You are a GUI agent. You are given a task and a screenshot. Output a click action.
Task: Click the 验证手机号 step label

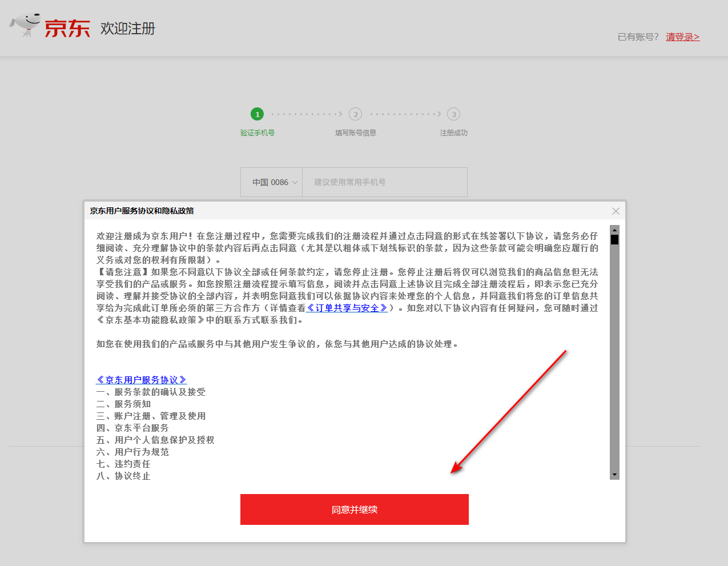[x=258, y=133]
